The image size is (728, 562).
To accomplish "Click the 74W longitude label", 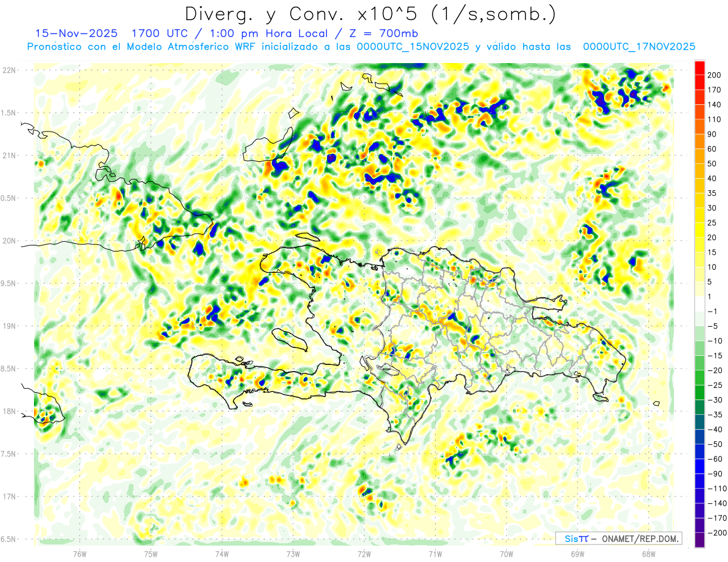I will coord(222,553).
